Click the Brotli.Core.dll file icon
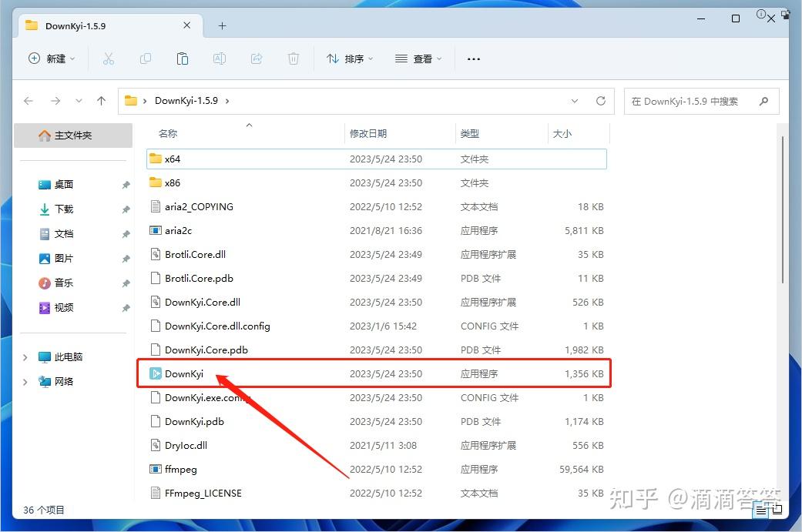 pos(156,254)
